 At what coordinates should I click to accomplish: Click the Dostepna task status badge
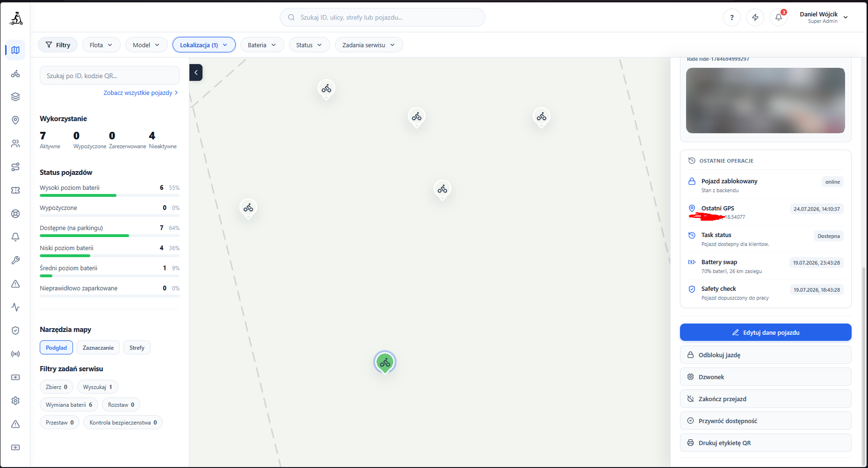point(829,236)
